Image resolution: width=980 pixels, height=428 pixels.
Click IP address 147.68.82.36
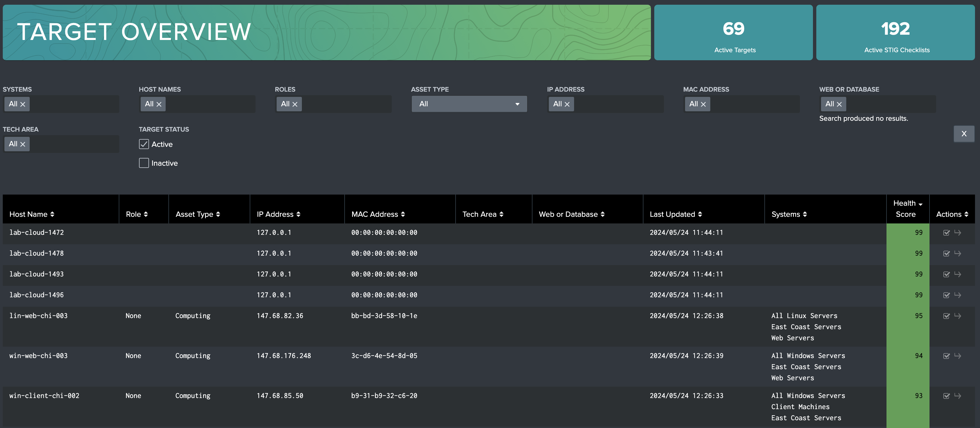click(280, 316)
